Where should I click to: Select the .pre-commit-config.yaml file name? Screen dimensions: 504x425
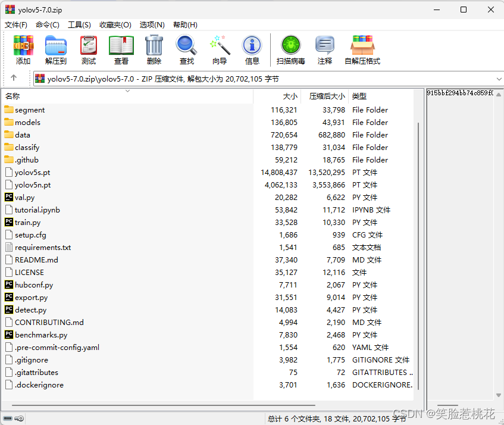coord(57,348)
